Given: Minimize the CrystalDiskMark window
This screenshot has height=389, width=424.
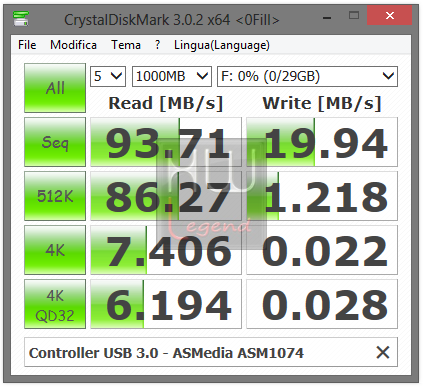Looking at the screenshot, I should click(x=327, y=17).
